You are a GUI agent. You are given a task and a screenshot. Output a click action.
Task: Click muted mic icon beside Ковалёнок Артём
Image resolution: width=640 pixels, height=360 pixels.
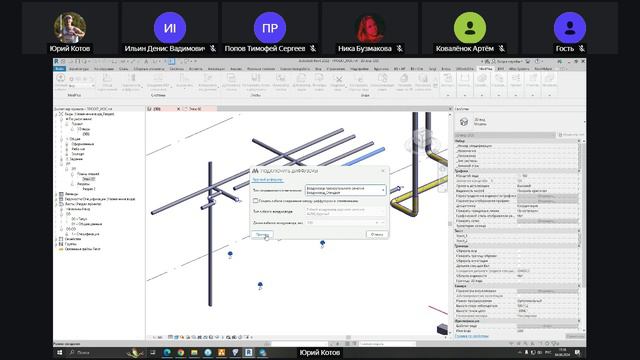click(x=502, y=49)
